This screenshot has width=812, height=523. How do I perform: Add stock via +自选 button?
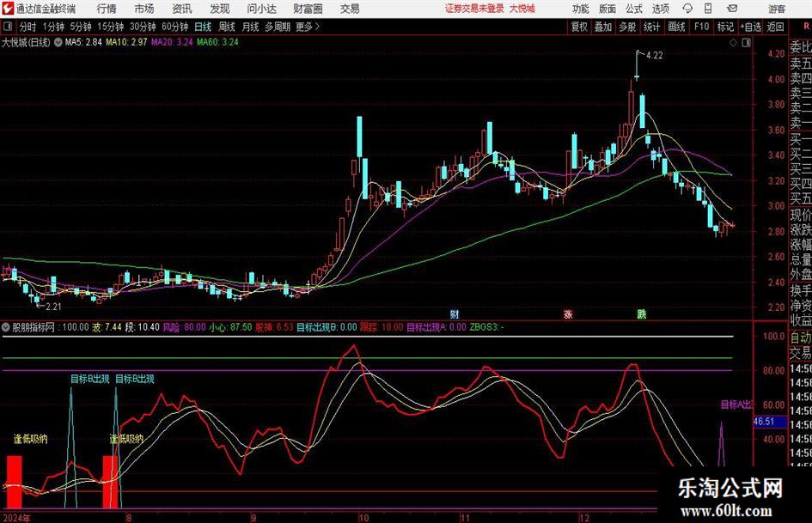coord(750,27)
